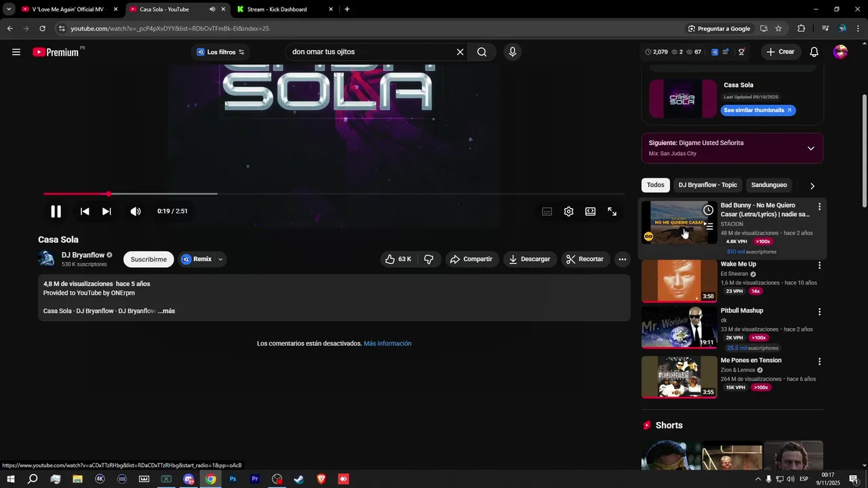
Task: Toggle subtitles in the player
Action: (x=547, y=211)
